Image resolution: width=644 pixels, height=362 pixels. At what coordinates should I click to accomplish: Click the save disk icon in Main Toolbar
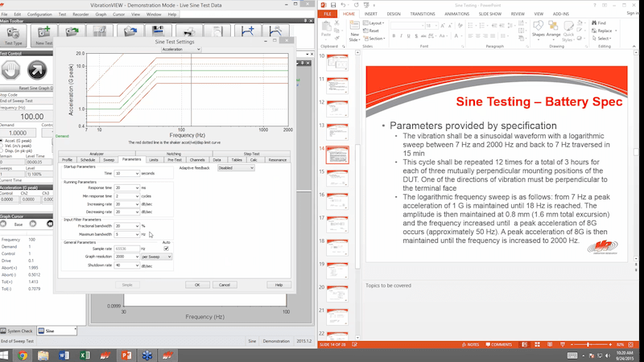[x=158, y=31]
